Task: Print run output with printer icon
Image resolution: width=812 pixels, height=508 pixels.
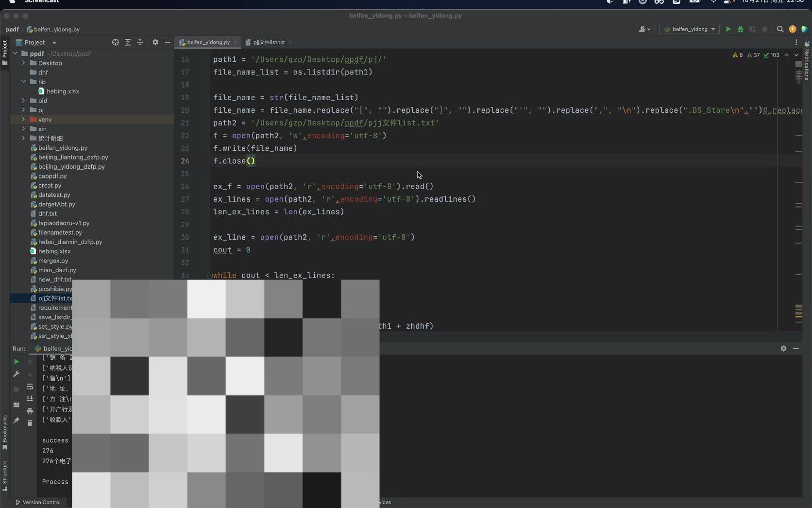Action: click(30, 411)
